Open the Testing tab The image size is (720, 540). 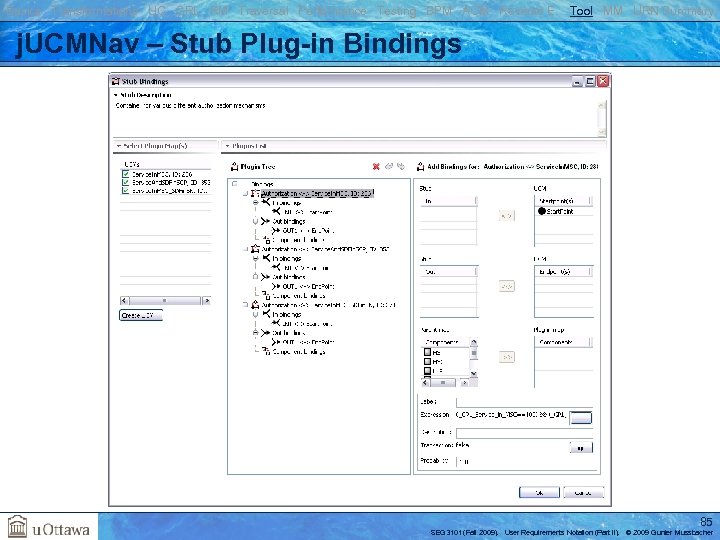pos(396,11)
